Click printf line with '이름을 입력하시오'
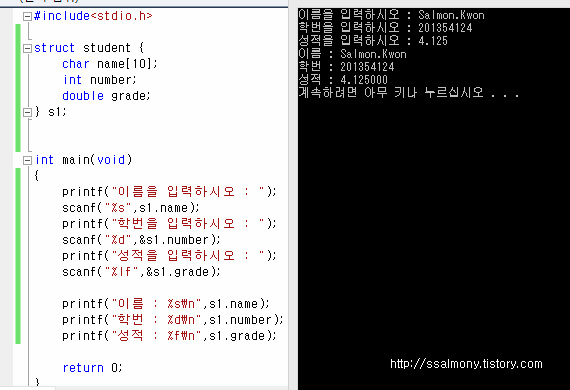The width and height of the screenshot is (570, 390). tap(169, 192)
